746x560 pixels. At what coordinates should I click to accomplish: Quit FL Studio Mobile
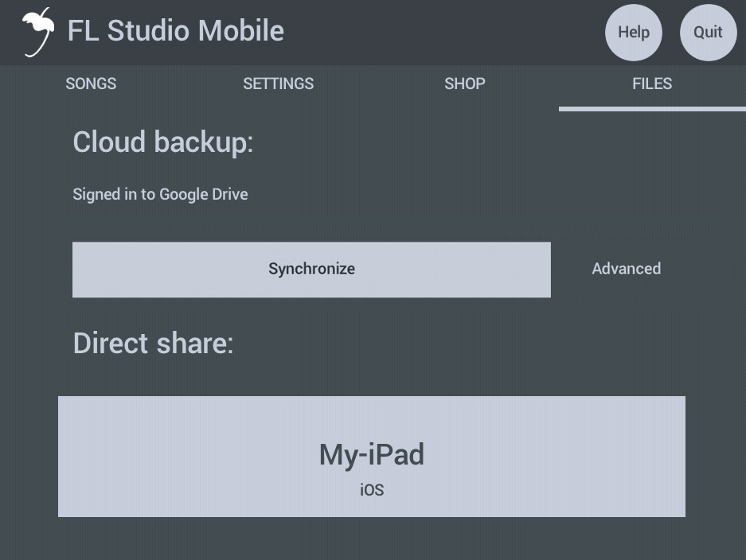pos(708,33)
